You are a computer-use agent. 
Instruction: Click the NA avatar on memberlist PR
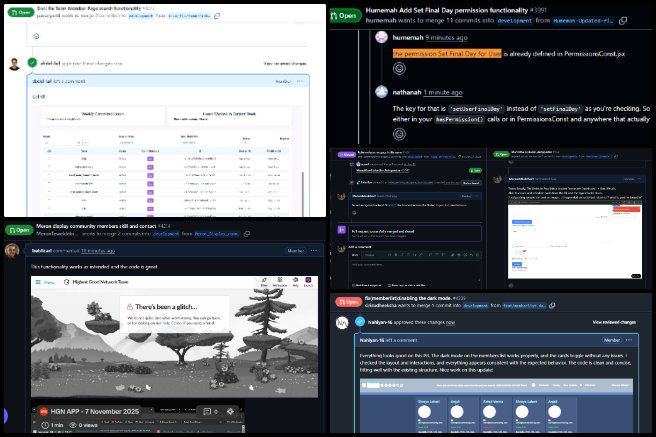pos(342,322)
